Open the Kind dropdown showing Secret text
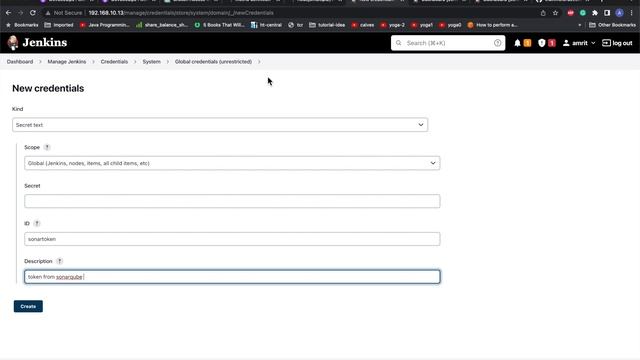Image resolution: width=640 pixels, height=360 pixels. tap(220, 125)
